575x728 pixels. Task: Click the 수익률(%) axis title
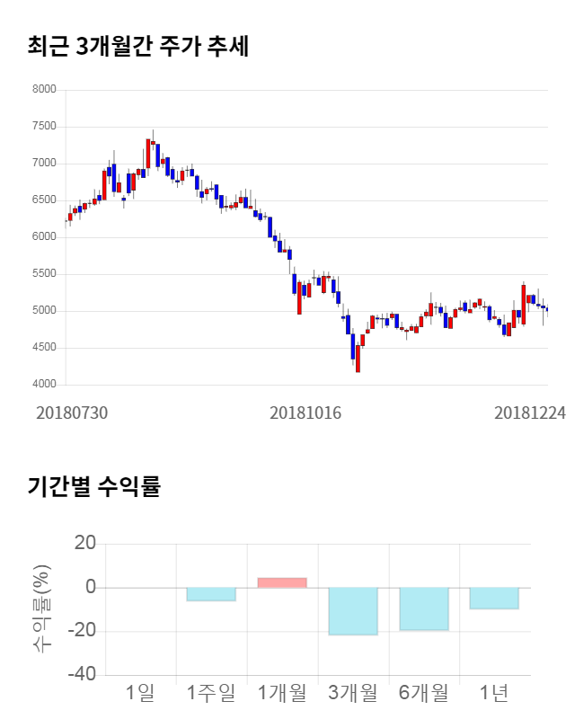tap(42, 609)
